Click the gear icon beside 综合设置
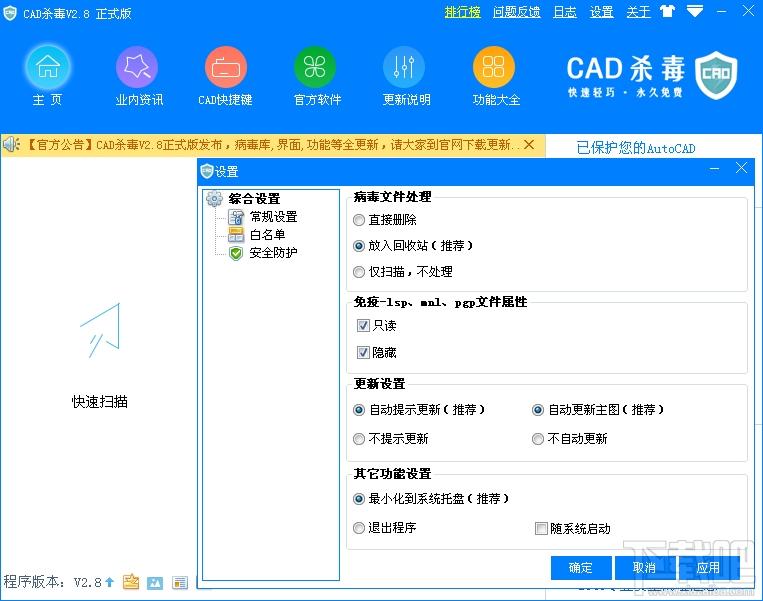The image size is (763, 601). coord(215,199)
